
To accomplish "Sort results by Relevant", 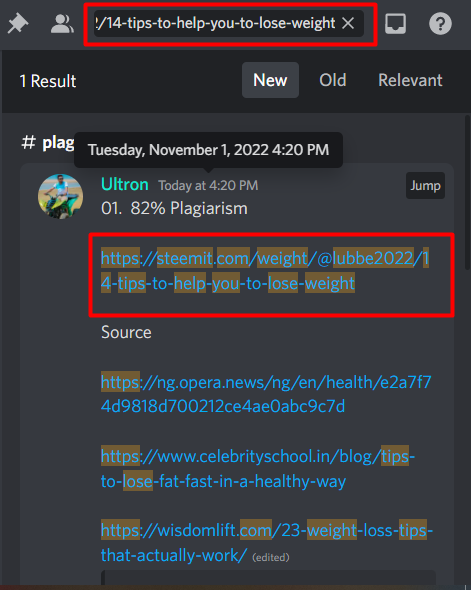I will [410, 80].
